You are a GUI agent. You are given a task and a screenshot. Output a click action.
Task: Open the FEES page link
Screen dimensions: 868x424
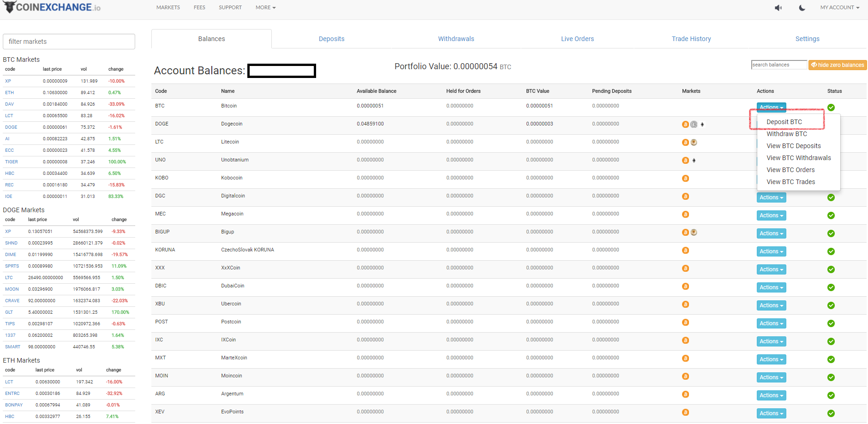(x=199, y=8)
